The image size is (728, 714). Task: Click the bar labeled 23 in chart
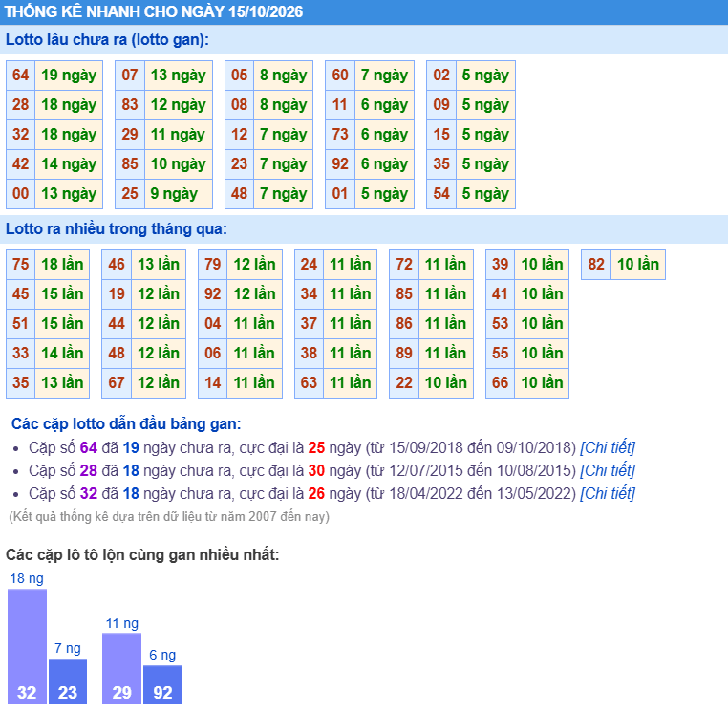click(x=68, y=681)
